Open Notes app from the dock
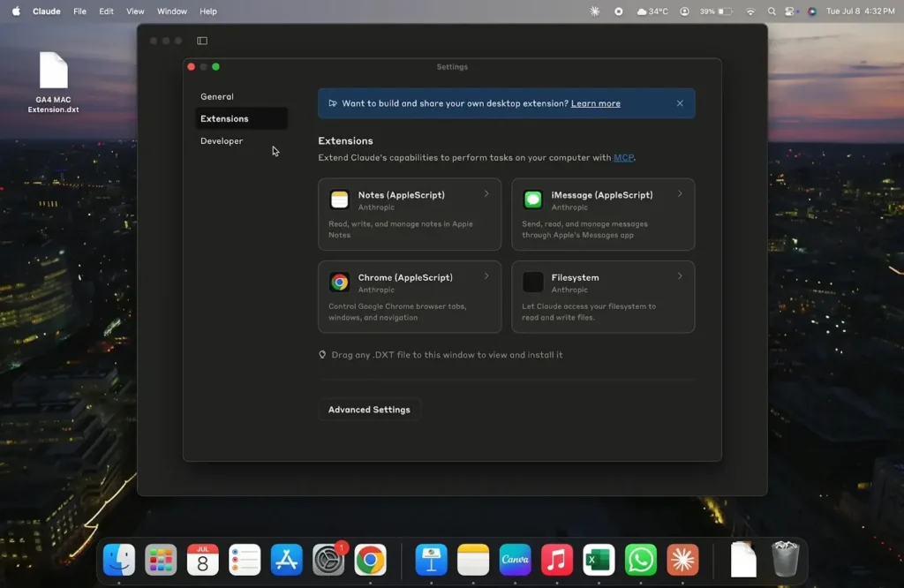Image resolution: width=904 pixels, height=588 pixels. 473,559
